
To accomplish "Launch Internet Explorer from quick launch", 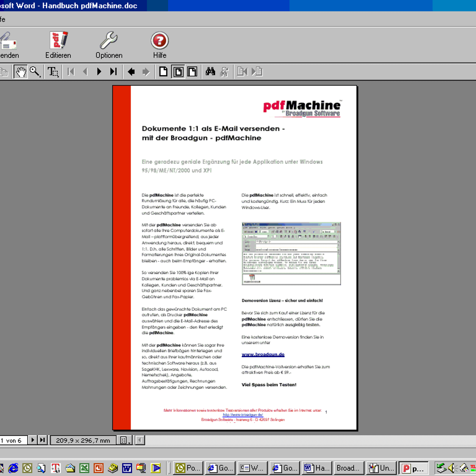I will 13,468.
